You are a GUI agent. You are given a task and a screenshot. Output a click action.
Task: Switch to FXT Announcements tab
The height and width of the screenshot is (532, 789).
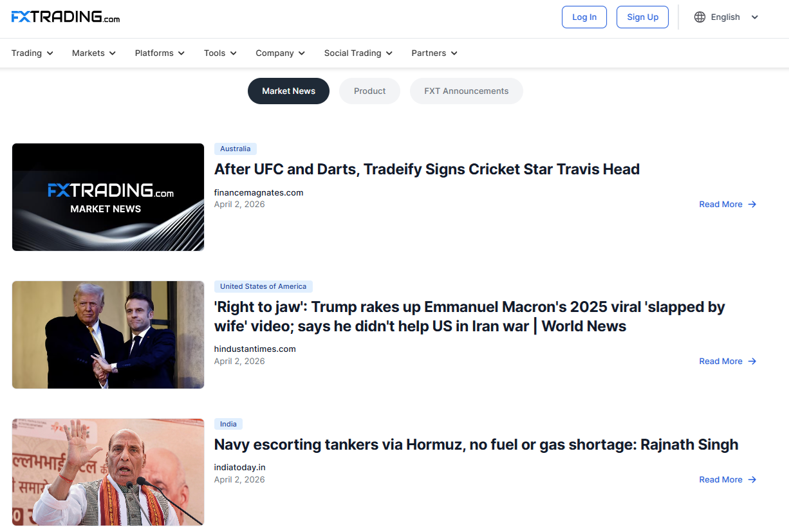tap(467, 91)
